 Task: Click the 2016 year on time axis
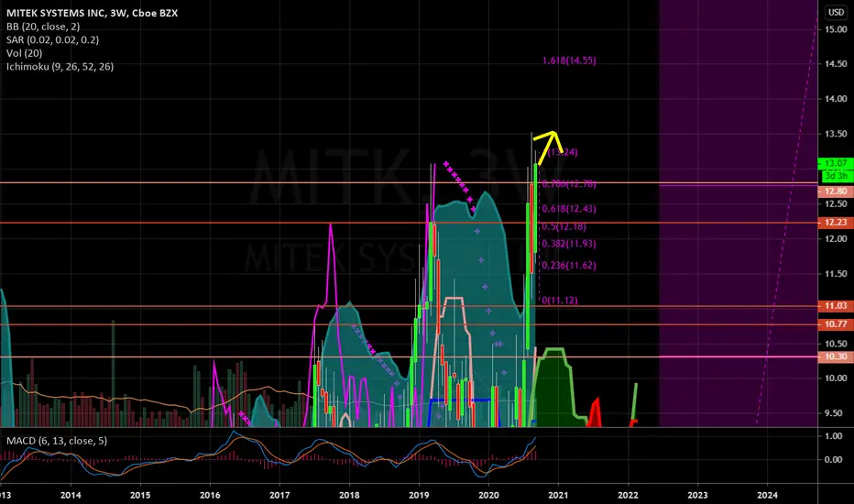click(210, 495)
